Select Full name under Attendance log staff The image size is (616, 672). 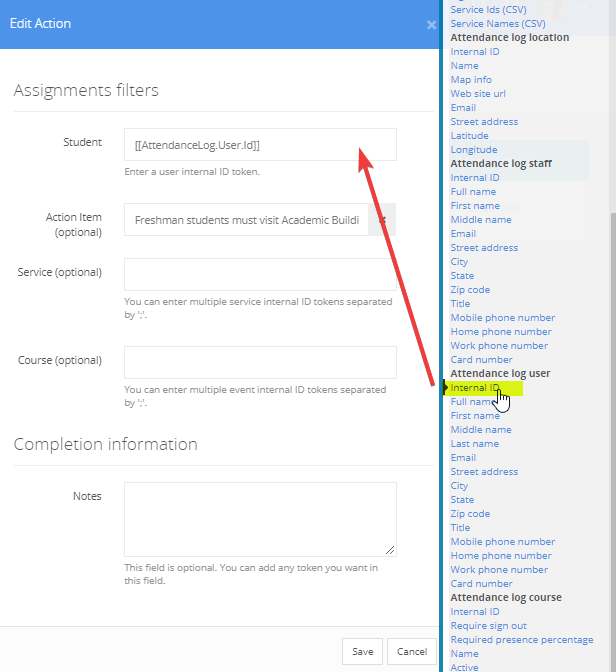pyautogui.click(x=473, y=192)
